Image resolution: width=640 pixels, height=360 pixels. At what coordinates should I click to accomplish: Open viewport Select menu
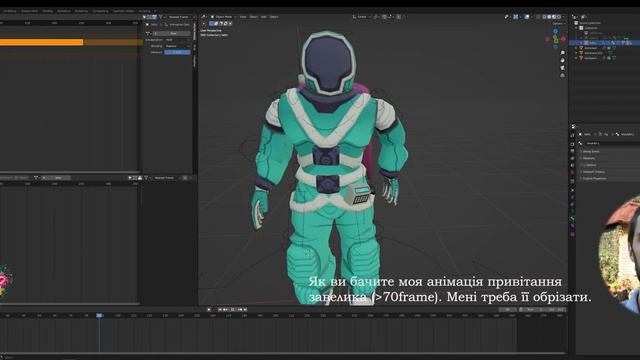click(254, 17)
